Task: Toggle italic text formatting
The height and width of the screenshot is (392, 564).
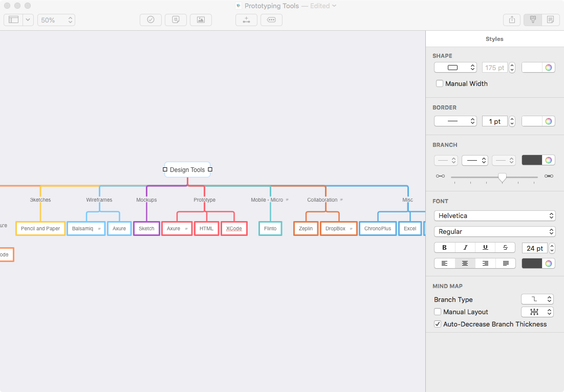Action: coord(465,247)
